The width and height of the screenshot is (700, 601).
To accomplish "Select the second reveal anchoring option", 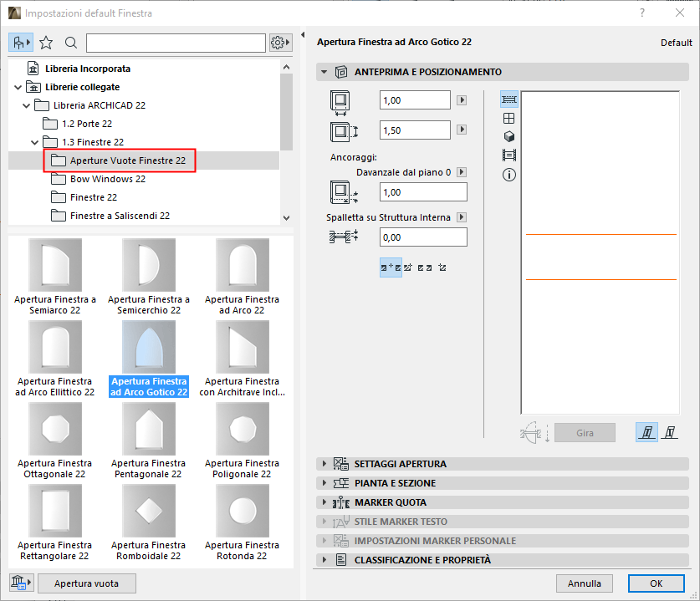I will tap(407, 267).
